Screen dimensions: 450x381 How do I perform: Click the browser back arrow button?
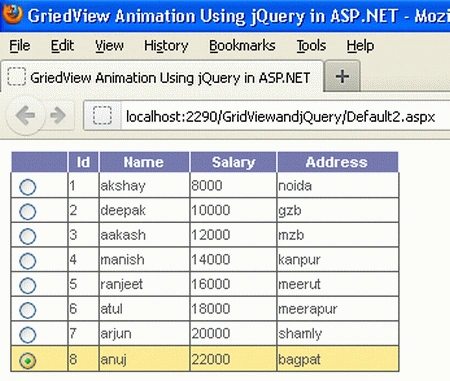[25, 115]
